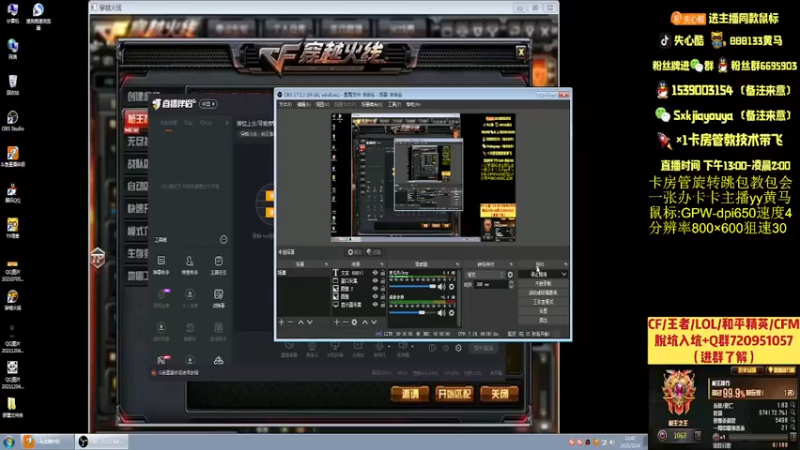Move the selected source up
The height and width of the screenshot is (450, 800).
pos(365,322)
